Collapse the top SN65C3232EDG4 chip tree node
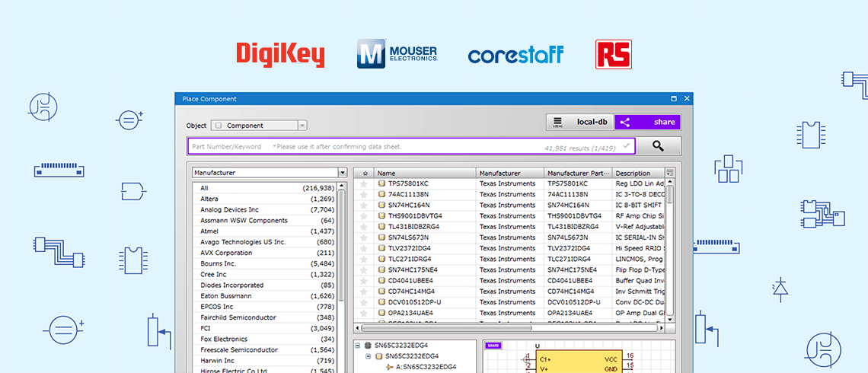This screenshot has width=868, height=373. coord(358,346)
